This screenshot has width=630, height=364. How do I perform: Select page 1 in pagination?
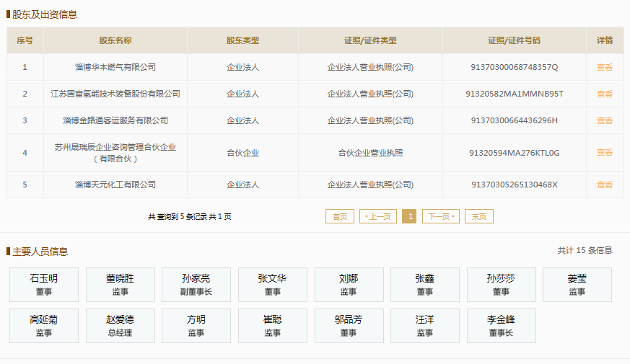coord(409,216)
